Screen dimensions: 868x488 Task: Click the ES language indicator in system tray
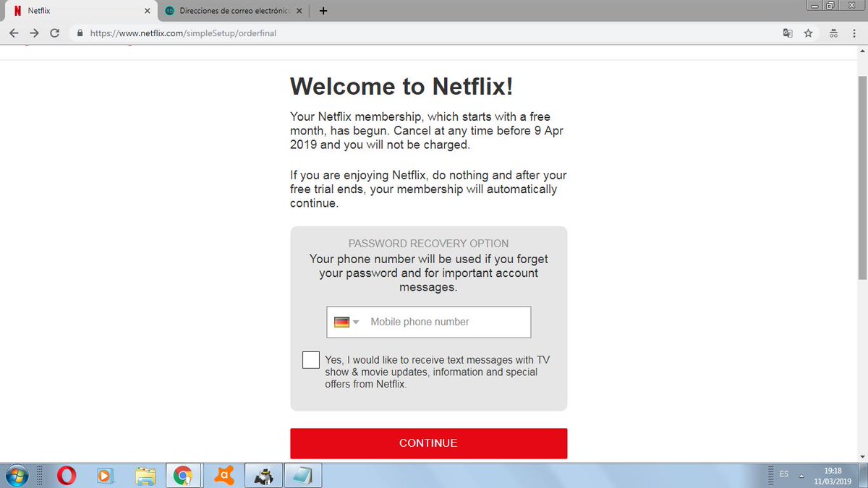coord(783,475)
